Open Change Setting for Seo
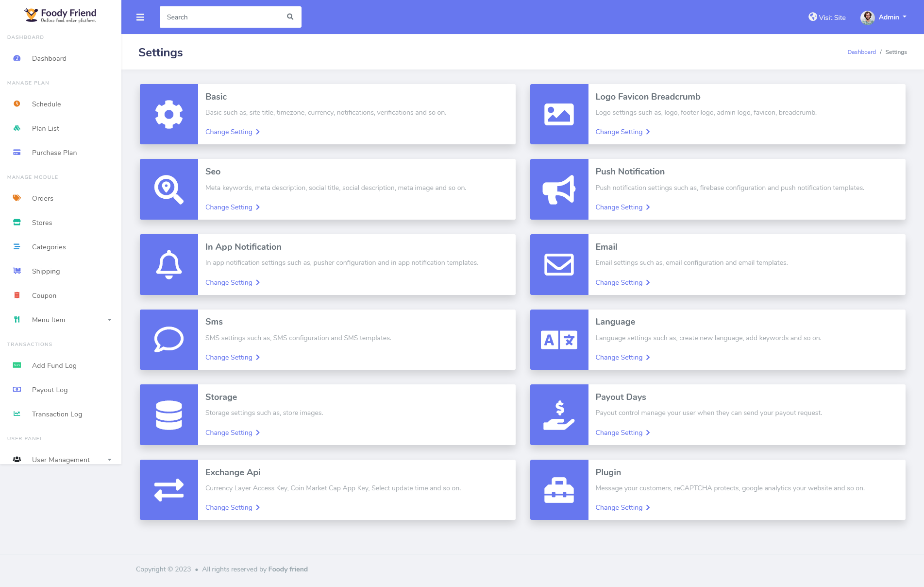This screenshot has height=587, width=924. (x=233, y=207)
